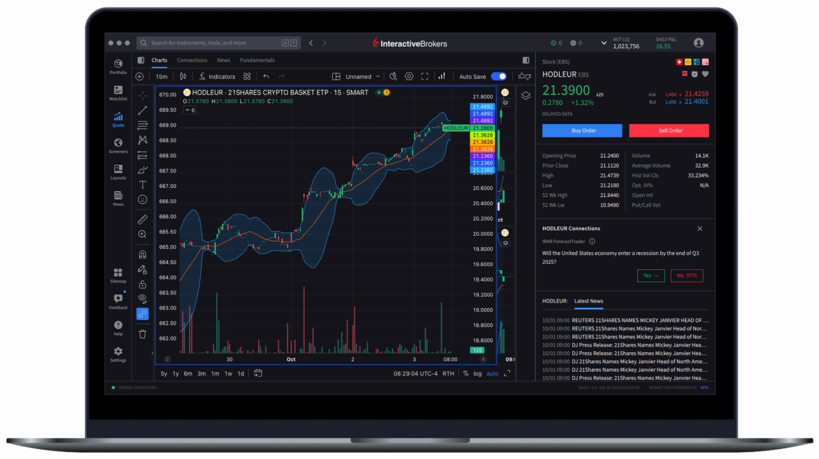Activate the magnet snap mode tool
Image resolution: width=819 pixels, height=459 pixels.
(x=142, y=253)
